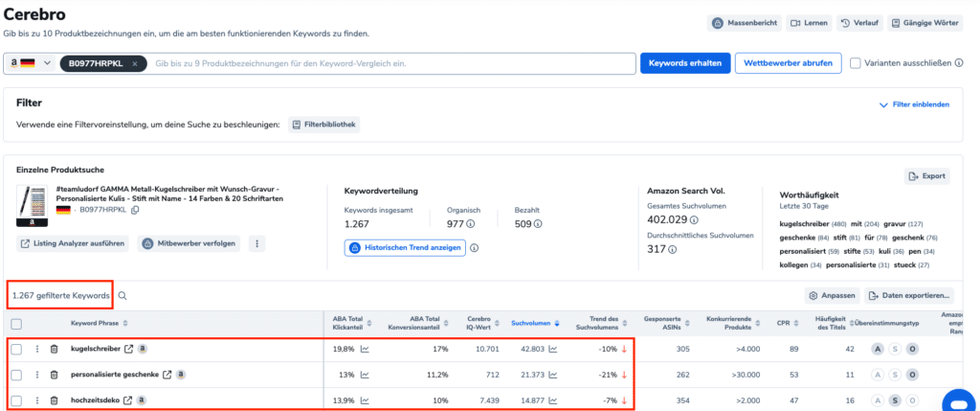Delete the hochzeitsdeko keyword row
Image resolution: width=980 pixels, height=411 pixels.
[x=55, y=400]
